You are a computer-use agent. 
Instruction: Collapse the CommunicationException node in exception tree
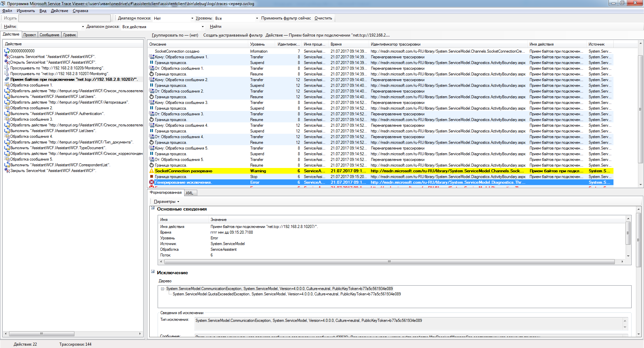(162, 289)
